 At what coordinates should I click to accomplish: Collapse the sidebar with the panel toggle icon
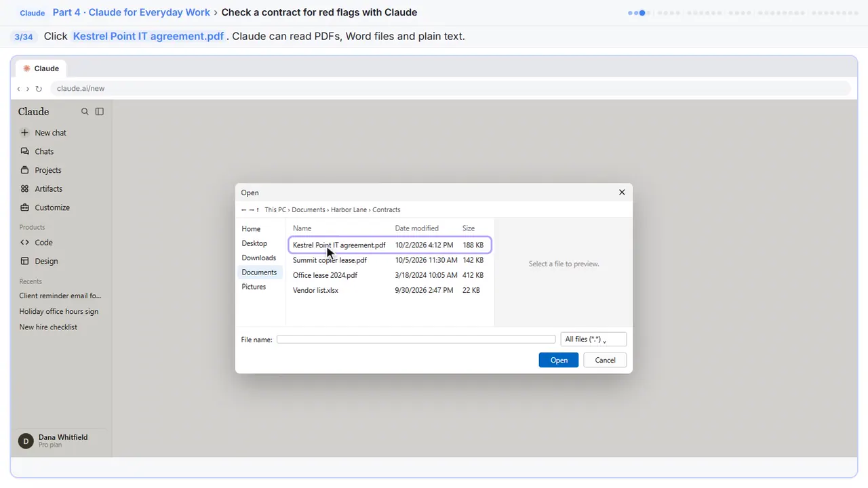100,111
